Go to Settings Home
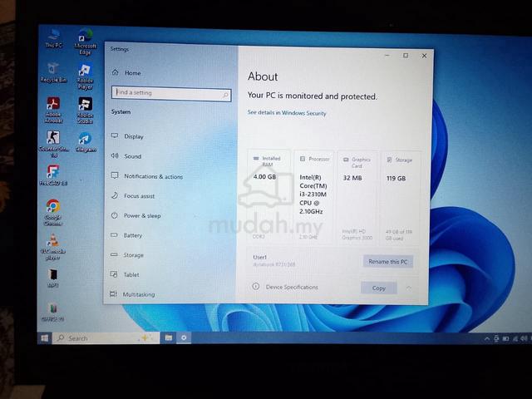Viewport: 532px width, 399px height. (126, 72)
